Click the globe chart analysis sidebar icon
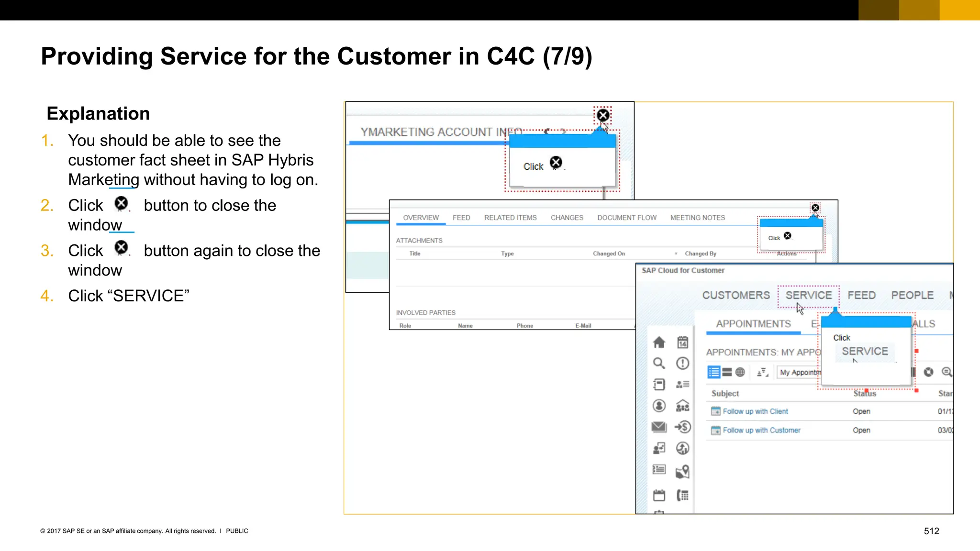The height and width of the screenshot is (551, 980). click(682, 448)
